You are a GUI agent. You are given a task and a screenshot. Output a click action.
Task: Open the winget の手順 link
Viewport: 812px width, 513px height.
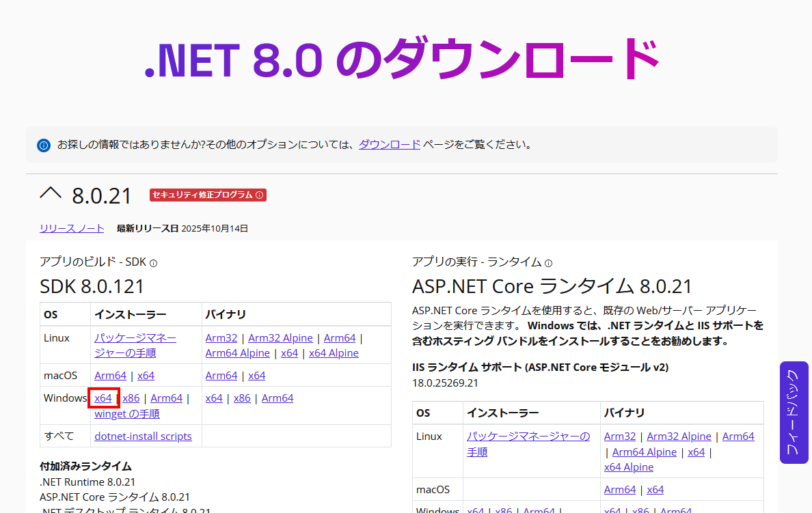127,414
